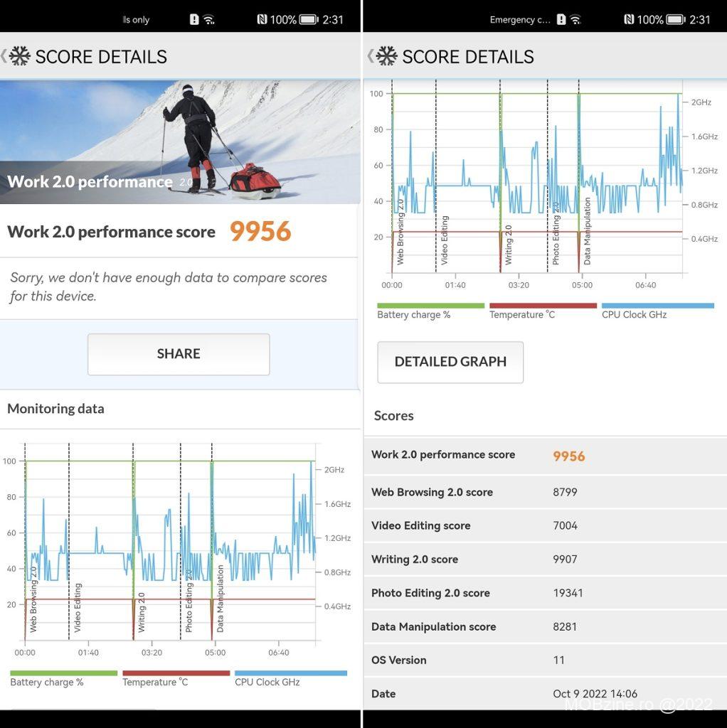
Task: Tap the Wi-Fi icon in left status bar
Action: [209, 19]
